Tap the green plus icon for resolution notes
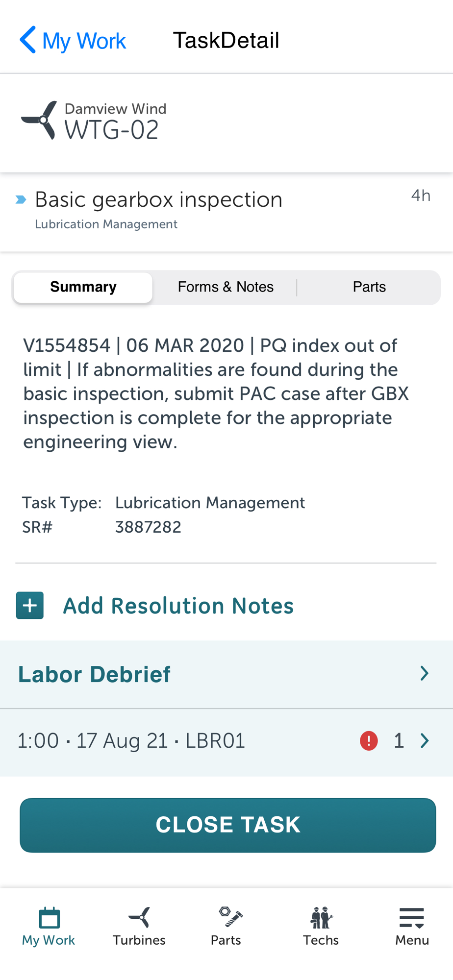Viewport: 453px width, 980px height. (30, 605)
